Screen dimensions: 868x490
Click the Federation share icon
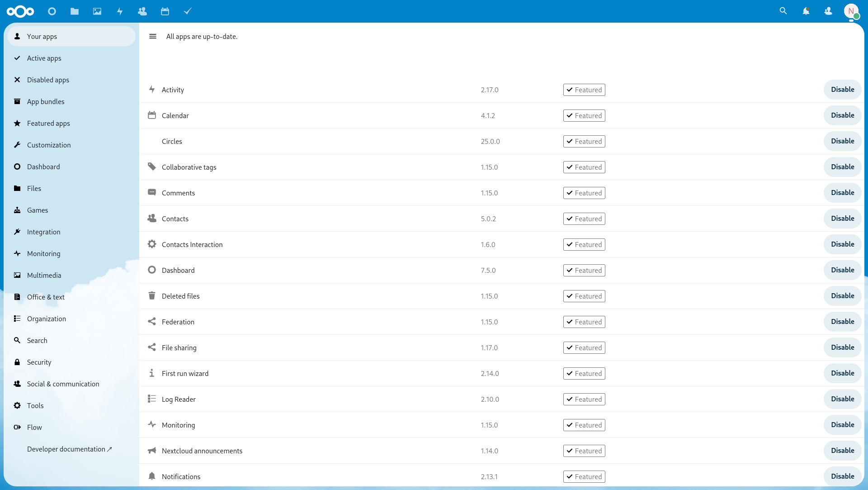tap(152, 322)
